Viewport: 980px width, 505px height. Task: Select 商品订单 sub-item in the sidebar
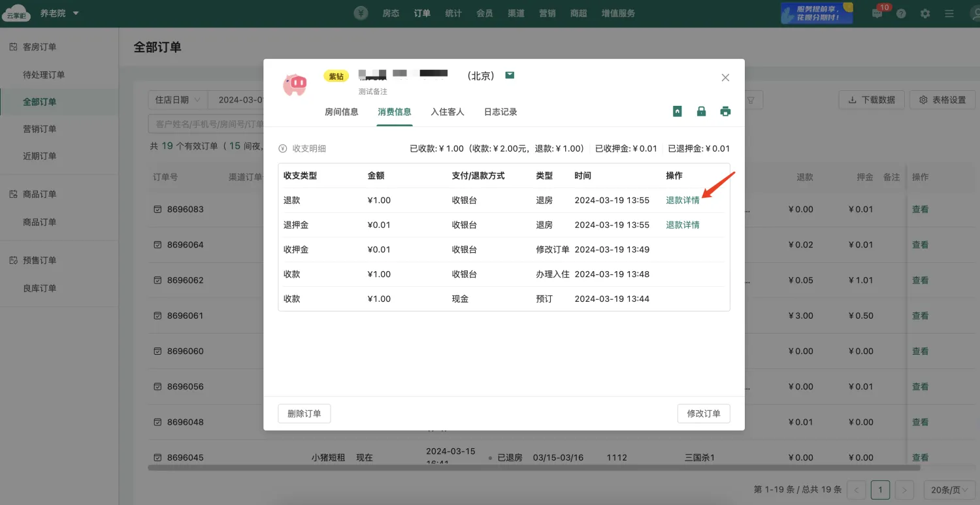40,222
